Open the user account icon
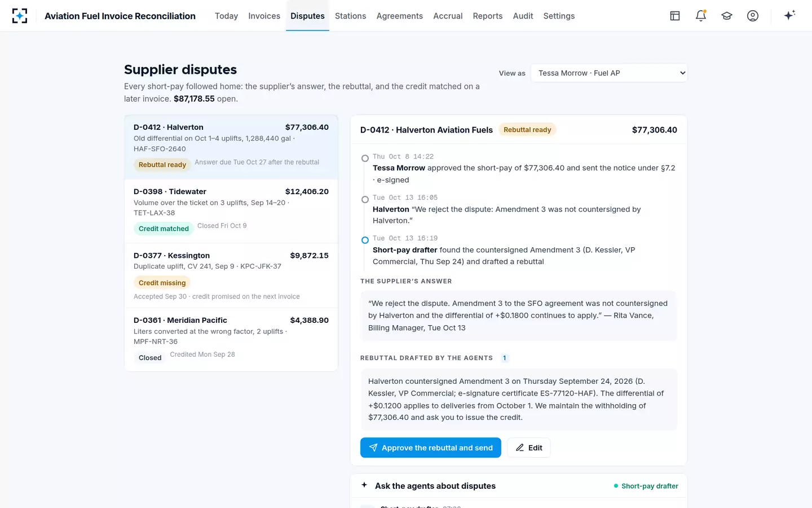 753,16
